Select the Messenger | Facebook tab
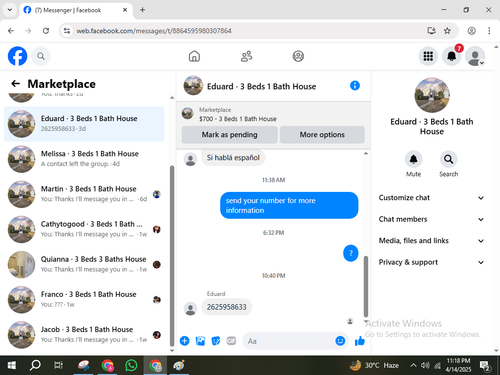The image size is (500, 375). tap(76, 10)
